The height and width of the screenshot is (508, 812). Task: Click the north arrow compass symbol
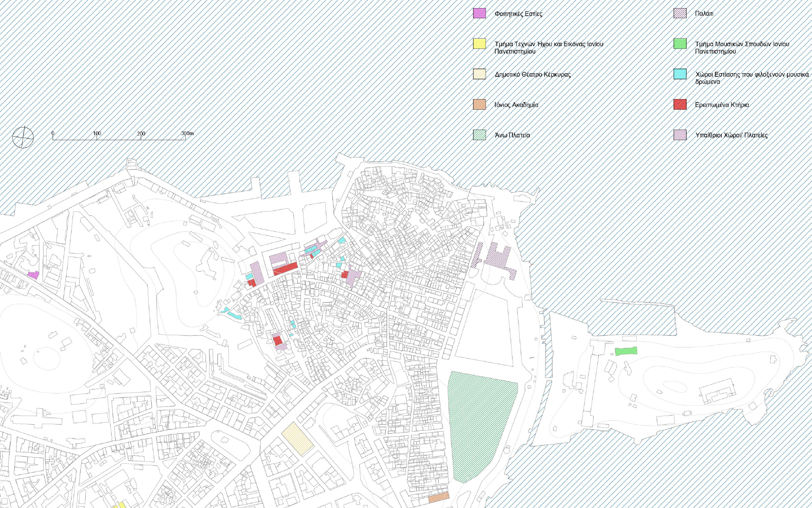pyautogui.click(x=23, y=137)
